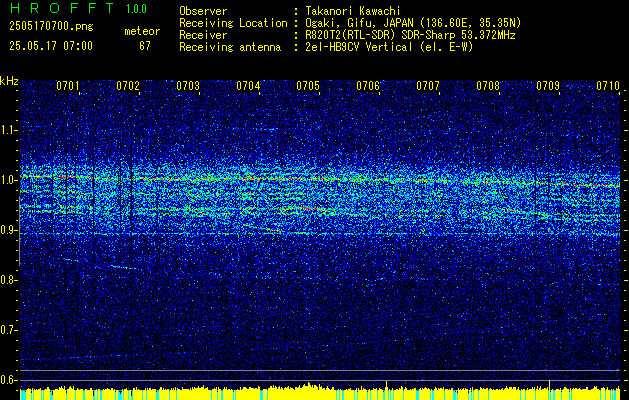Click the meteor label
The width and height of the screenshot is (629, 400).
pos(142,31)
